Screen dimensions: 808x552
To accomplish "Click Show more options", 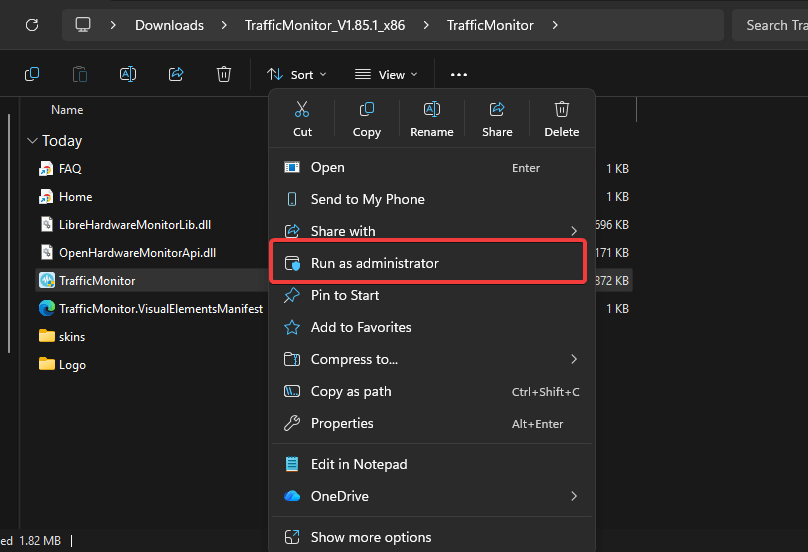I will coord(371,537).
